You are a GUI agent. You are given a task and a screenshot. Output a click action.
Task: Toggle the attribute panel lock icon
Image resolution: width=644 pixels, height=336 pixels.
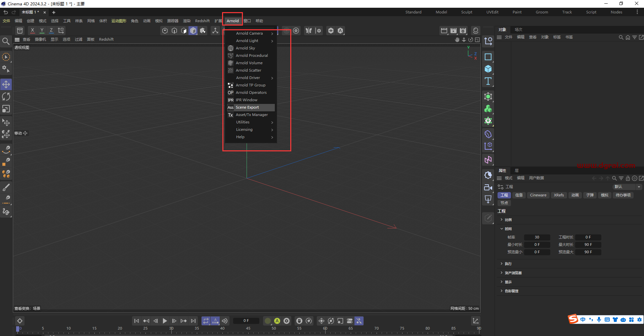pos(628,178)
